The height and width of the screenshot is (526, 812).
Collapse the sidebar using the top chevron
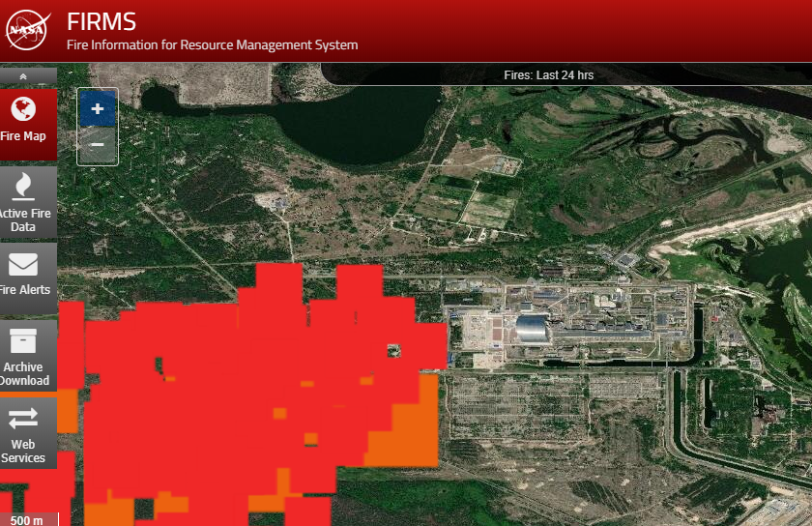[23, 75]
